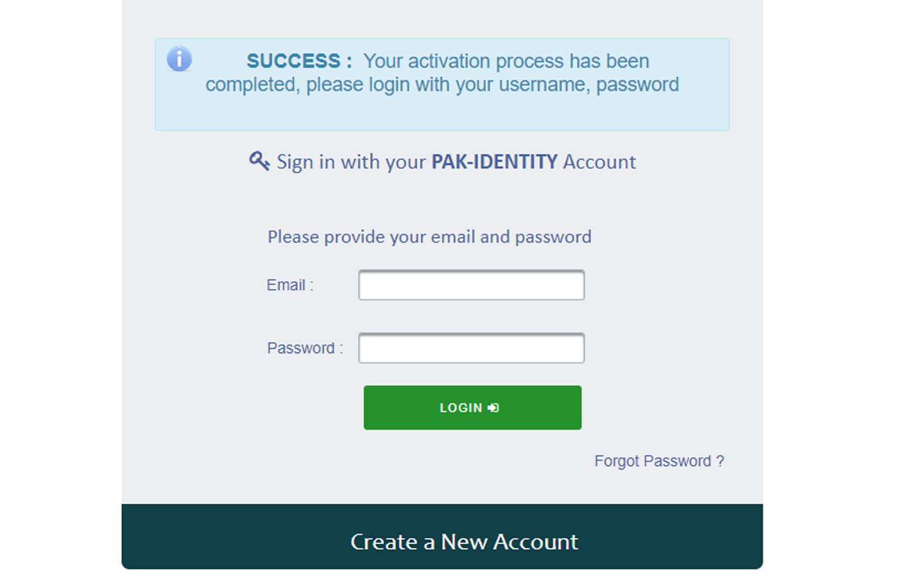924x578 pixels.
Task: Select Create a New Account
Action: (463, 541)
